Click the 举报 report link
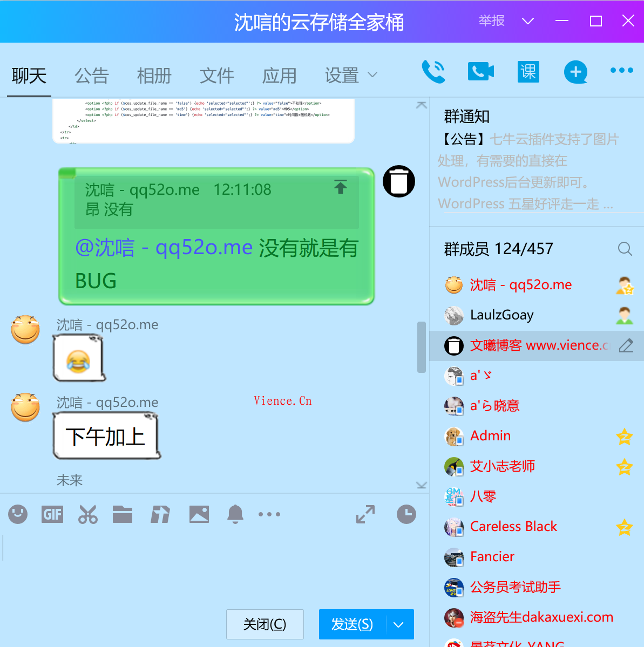The width and height of the screenshot is (644, 647). tap(491, 22)
